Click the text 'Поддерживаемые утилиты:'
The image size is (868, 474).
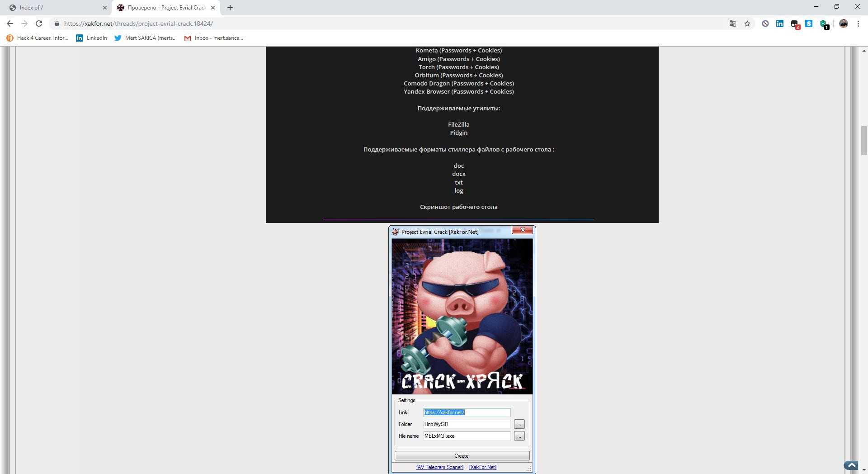click(x=458, y=108)
